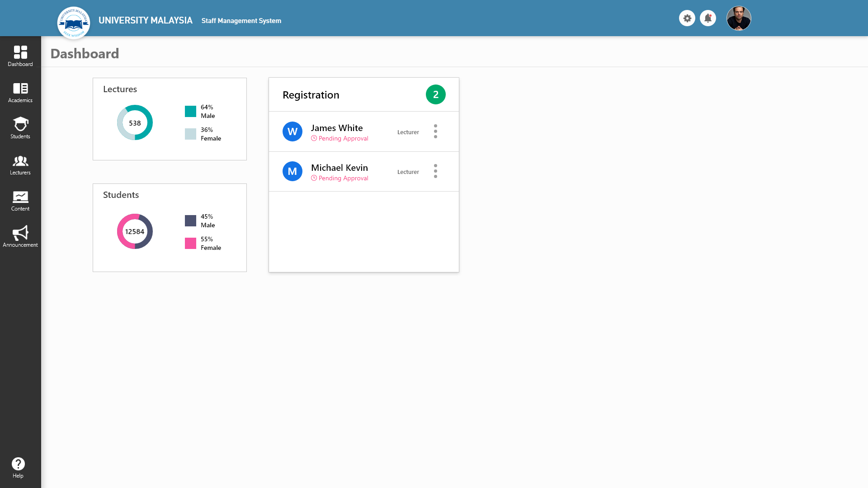
Task: Select the Michael Kevin name
Action: pyautogui.click(x=340, y=168)
